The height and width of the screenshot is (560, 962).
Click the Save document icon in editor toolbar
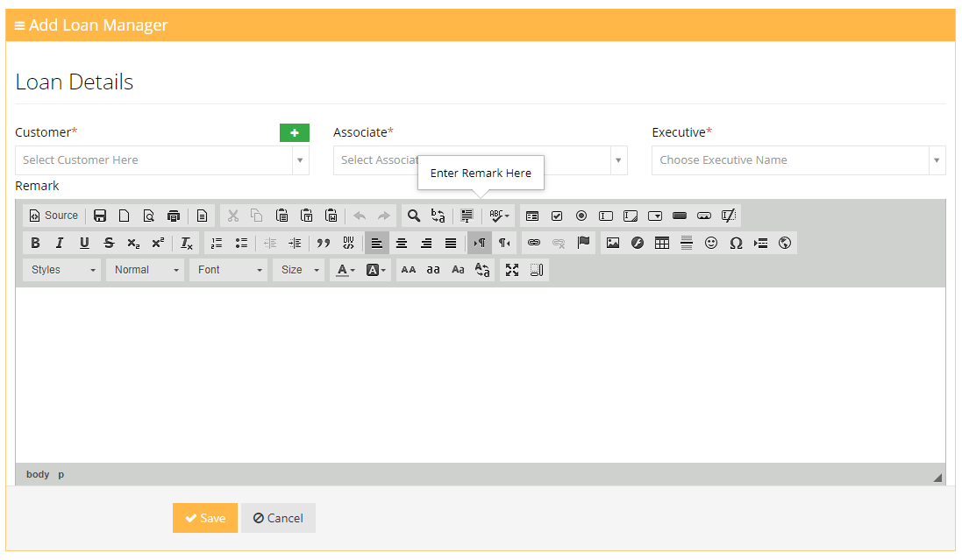click(100, 216)
